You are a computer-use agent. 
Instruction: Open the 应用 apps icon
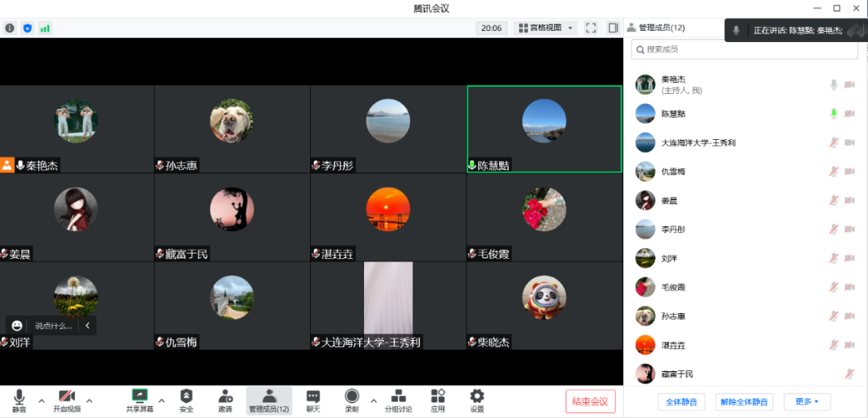tap(438, 401)
